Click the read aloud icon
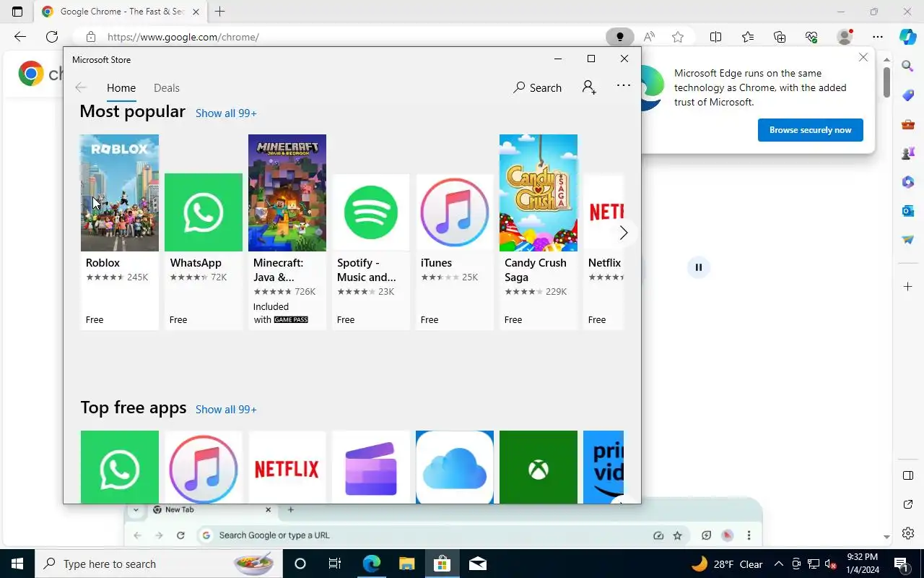This screenshot has height=578, width=924. click(x=650, y=37)
